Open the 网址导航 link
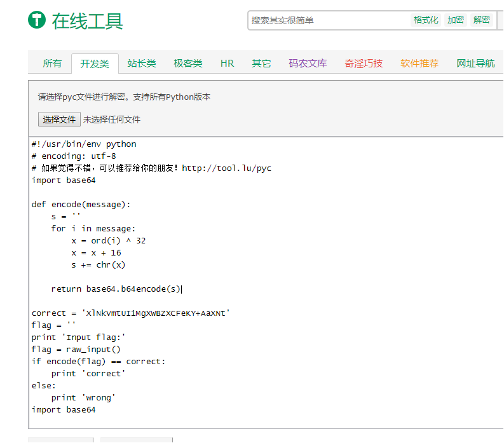The height and width of the screenshot is (443, 504). pyautogui.click(x=475, y=64)
